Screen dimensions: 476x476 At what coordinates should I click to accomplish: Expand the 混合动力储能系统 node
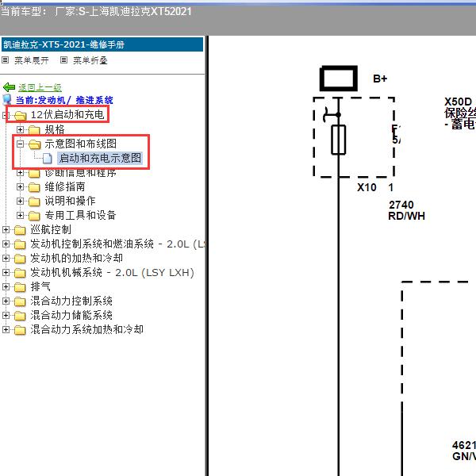[x=6, y=315]
